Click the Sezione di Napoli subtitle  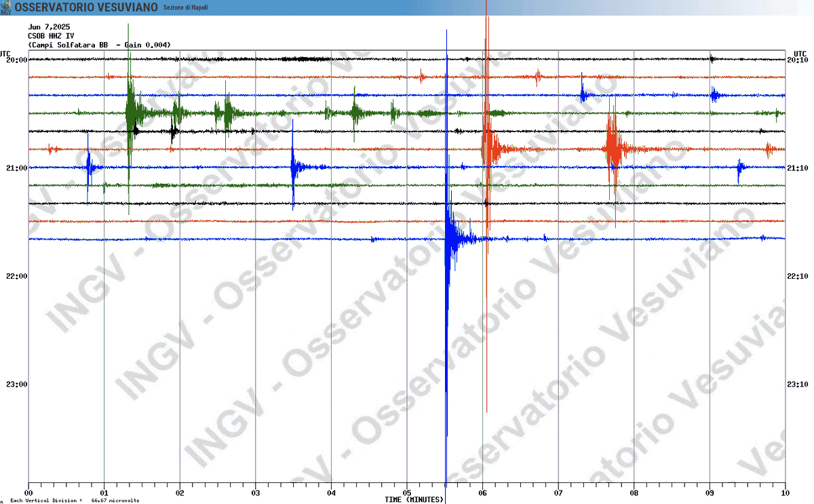(x=186, y=7)
